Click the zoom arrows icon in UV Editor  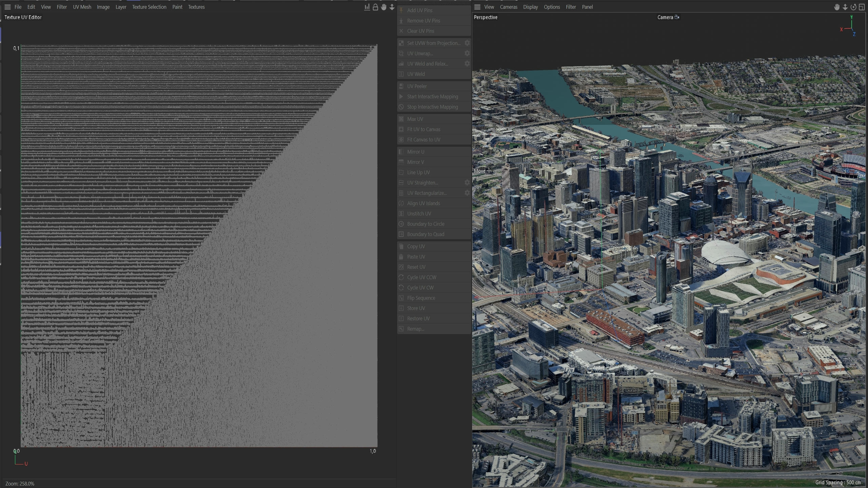point(392,7)
